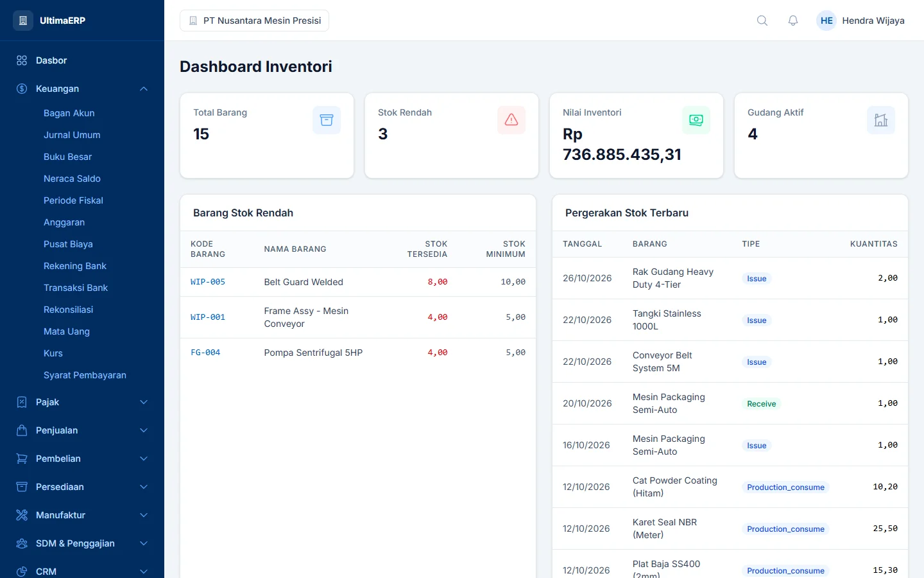Expand the Penjualan menu chevron
924x578 pixels.
(x=144, y=430)
